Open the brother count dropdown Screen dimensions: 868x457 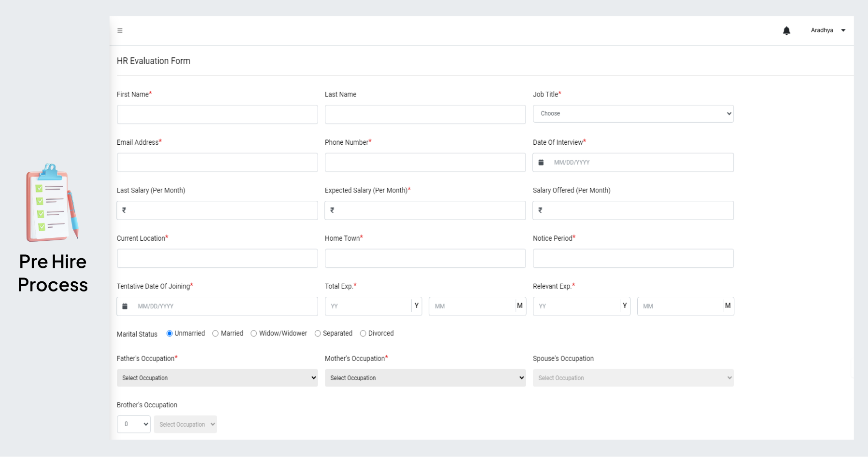[x=134, y=424]
